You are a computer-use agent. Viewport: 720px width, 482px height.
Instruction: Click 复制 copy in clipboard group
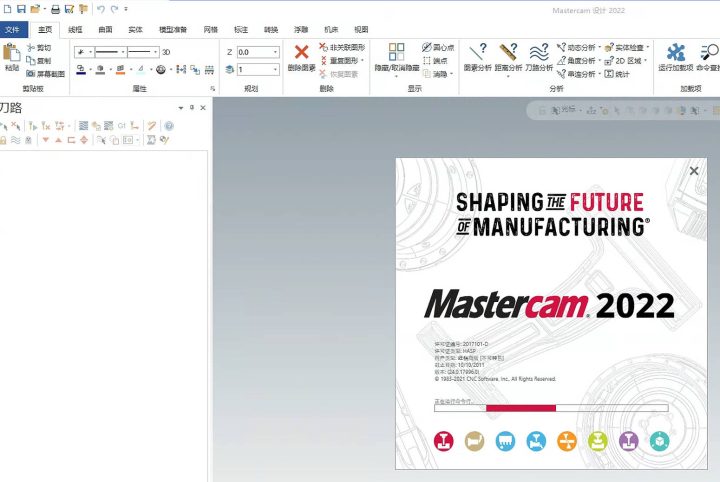(39, 61)
